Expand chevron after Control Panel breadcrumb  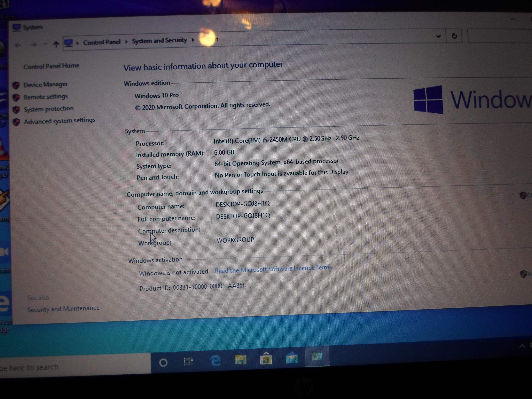126,42
